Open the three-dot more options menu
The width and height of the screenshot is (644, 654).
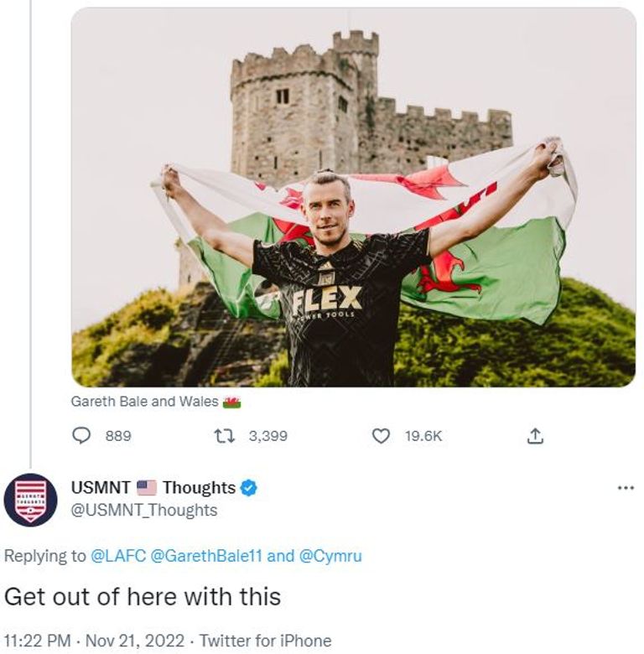(625, 488)
